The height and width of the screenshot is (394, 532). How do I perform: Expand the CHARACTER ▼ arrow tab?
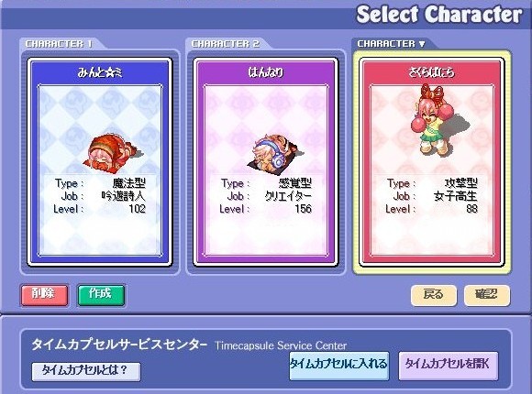391,44
